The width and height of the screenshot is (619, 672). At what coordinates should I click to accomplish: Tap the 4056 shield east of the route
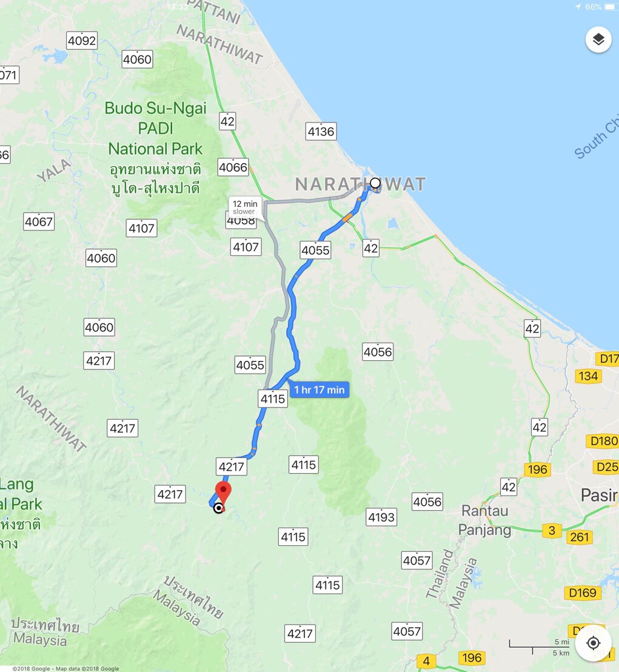coord(377,352)
